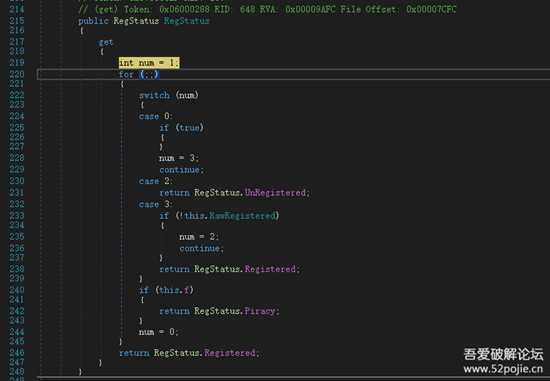Click the 'num = 3;' assignment
The height and width of the screenshot is (381, 550).
(179, 158)
